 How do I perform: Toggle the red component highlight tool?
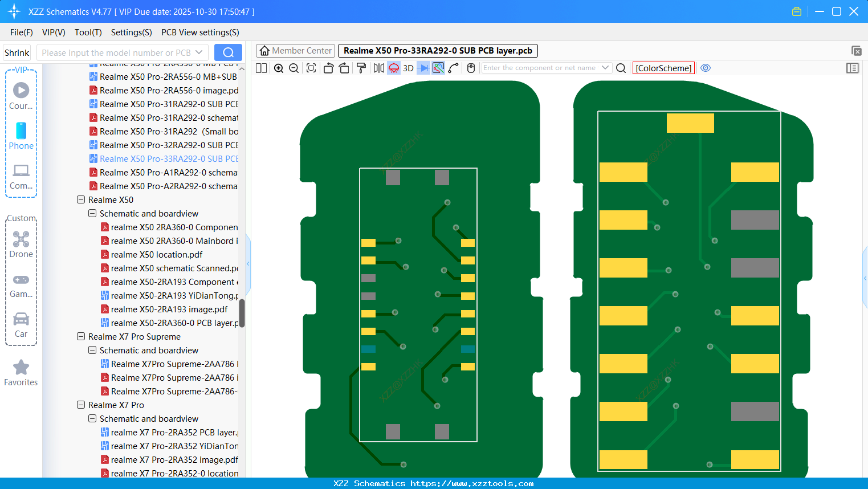(393, 68)
